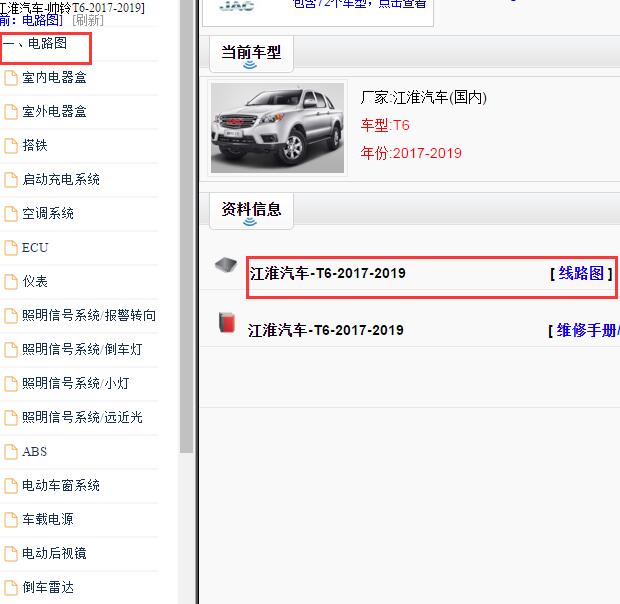The height and width of the screenshot is (604, 620).
Task: Click the left panel vertical scrollbar
Action: coord(186,226)
